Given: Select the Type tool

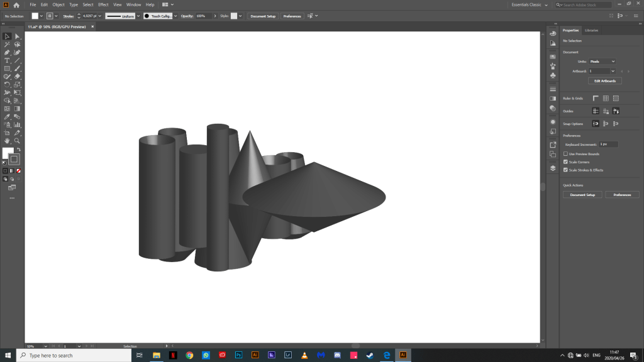Looking at the screenshot, I should coord(7,60).
